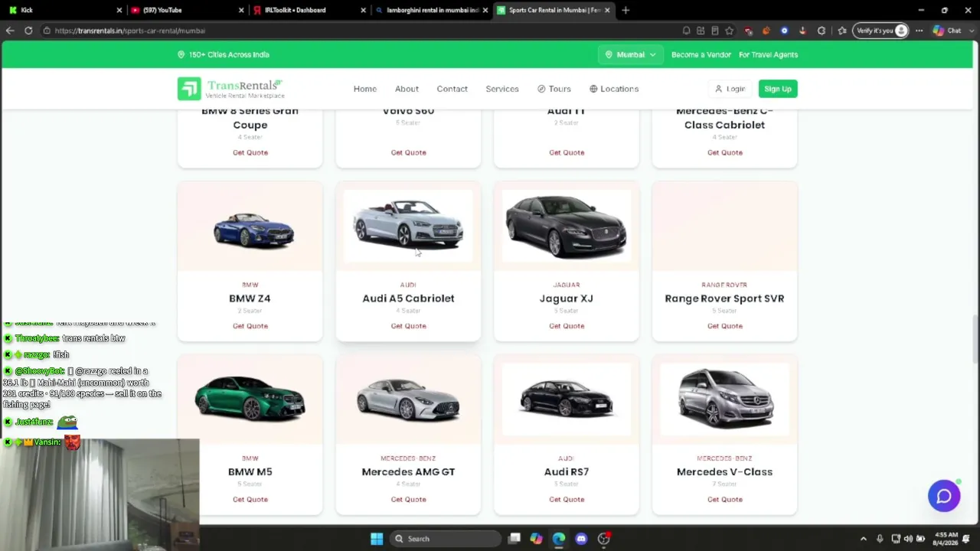Screen dimensions: 980x551
Task: Get Quote for BMW M5
Action: (250, 500)
